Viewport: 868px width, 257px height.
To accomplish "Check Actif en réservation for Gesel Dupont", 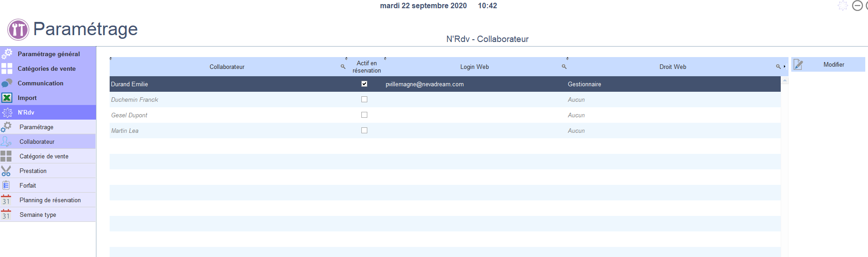I will (364, 115).
